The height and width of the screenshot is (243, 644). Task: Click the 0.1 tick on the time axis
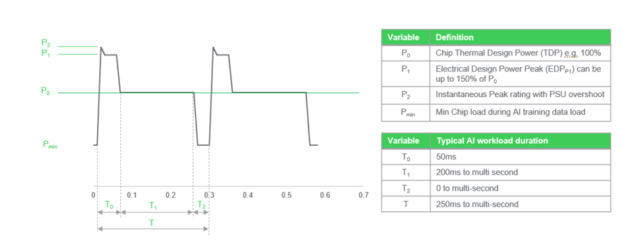pyautogui.click(x=132, y=195)
